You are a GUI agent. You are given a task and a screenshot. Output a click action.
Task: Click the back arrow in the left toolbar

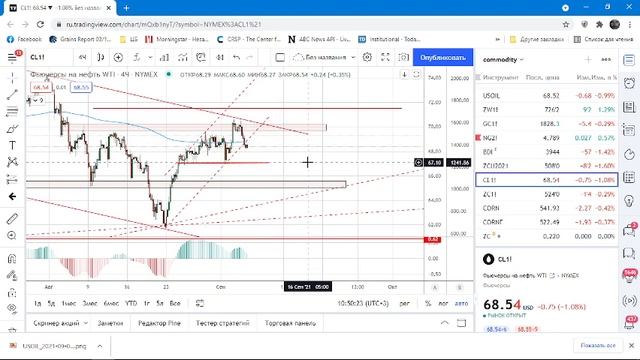[12, 197]
